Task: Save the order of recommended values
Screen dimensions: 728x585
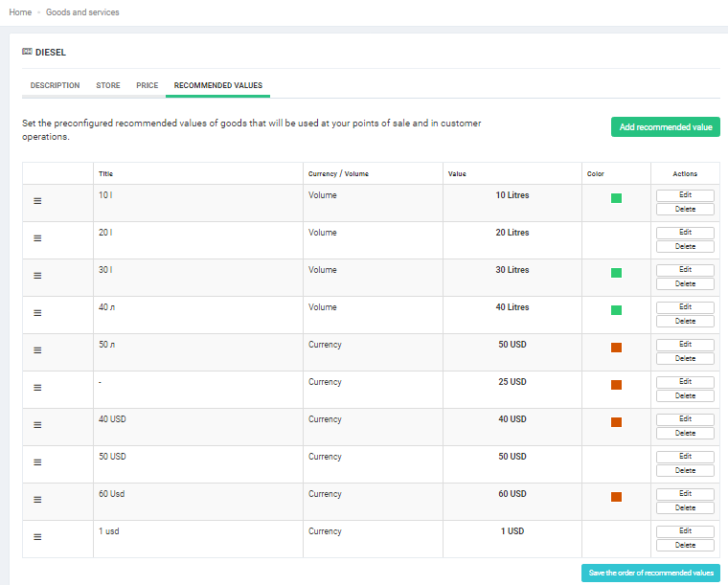Action: 650,573
